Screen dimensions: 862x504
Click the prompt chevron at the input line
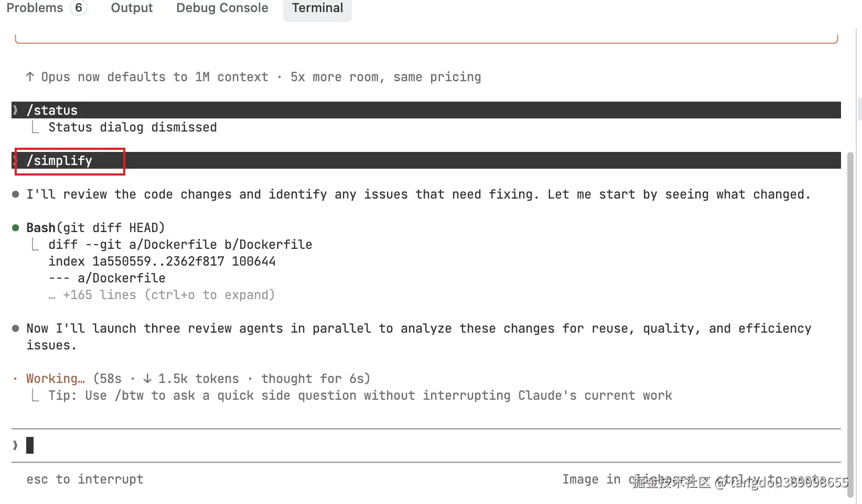pos(15,445)
